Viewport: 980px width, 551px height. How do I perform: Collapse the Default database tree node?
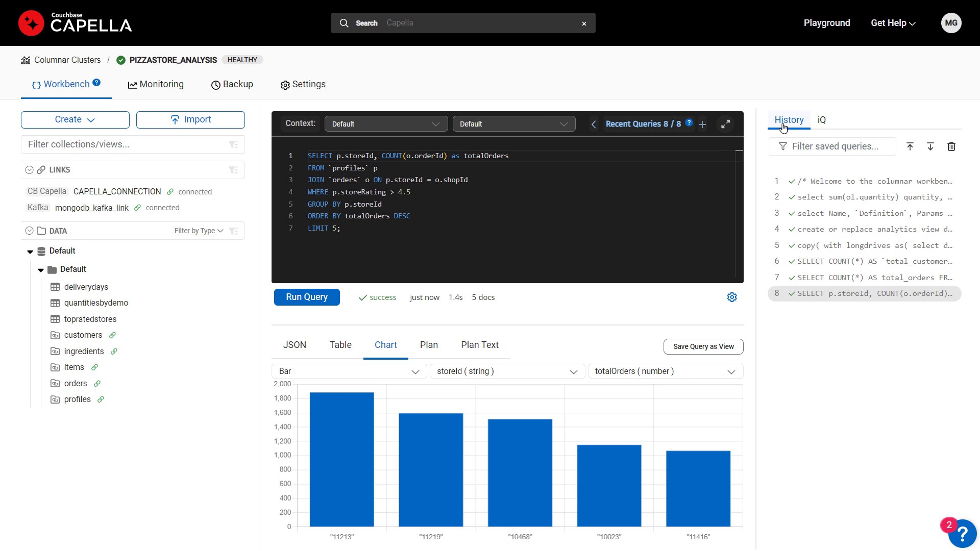pos(30,251)
